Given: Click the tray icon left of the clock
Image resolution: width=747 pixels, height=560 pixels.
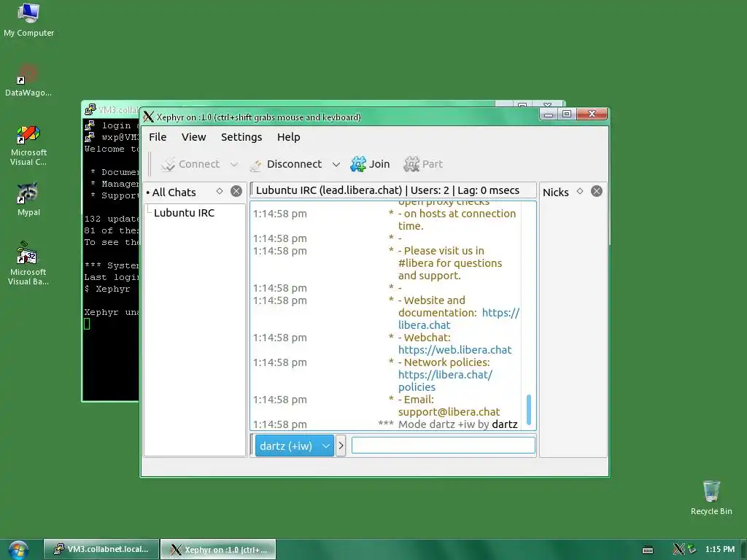Looking at the screenshot, I should coord(692,550).
